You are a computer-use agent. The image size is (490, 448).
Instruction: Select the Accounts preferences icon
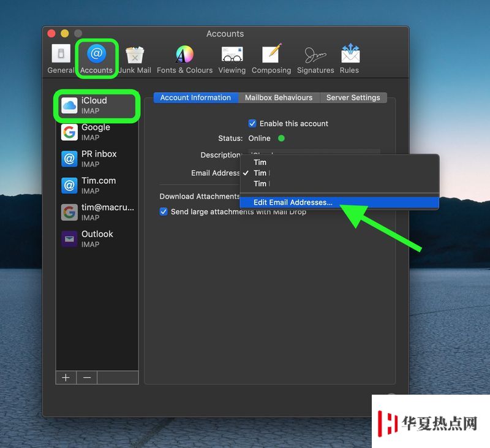click(96, 59)
